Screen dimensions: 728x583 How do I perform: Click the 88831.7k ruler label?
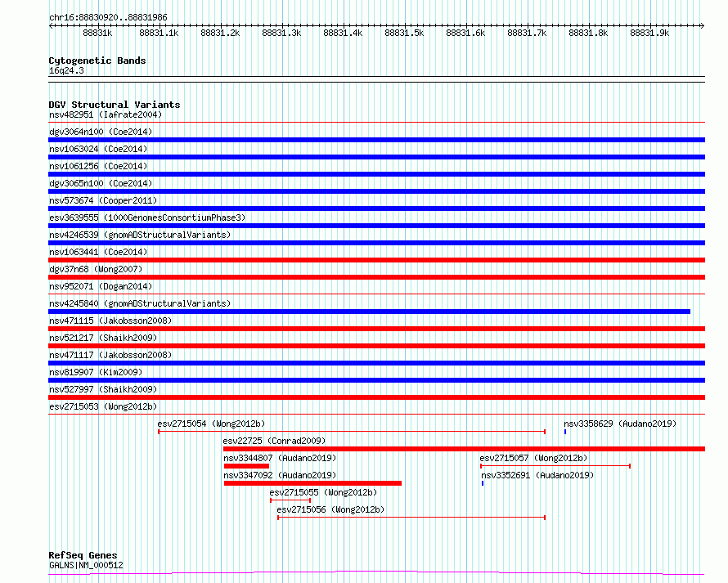[x=527, y=33]
